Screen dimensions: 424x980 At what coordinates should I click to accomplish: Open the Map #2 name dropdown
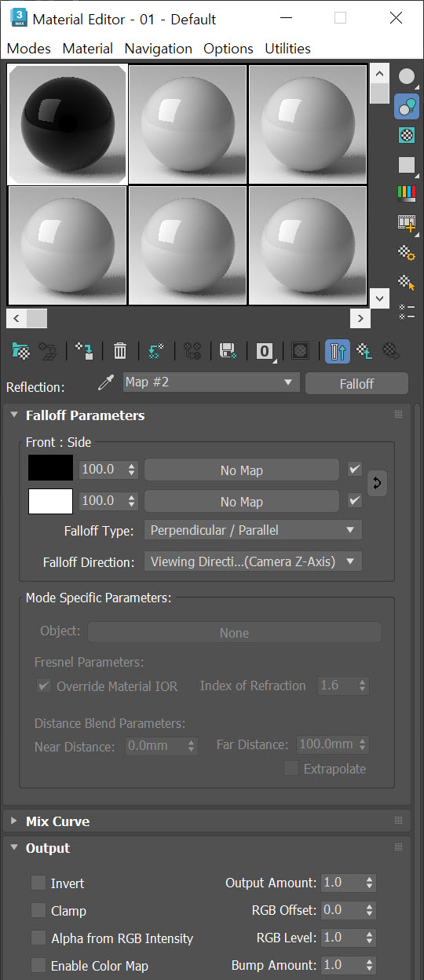(x=211, y=382)
